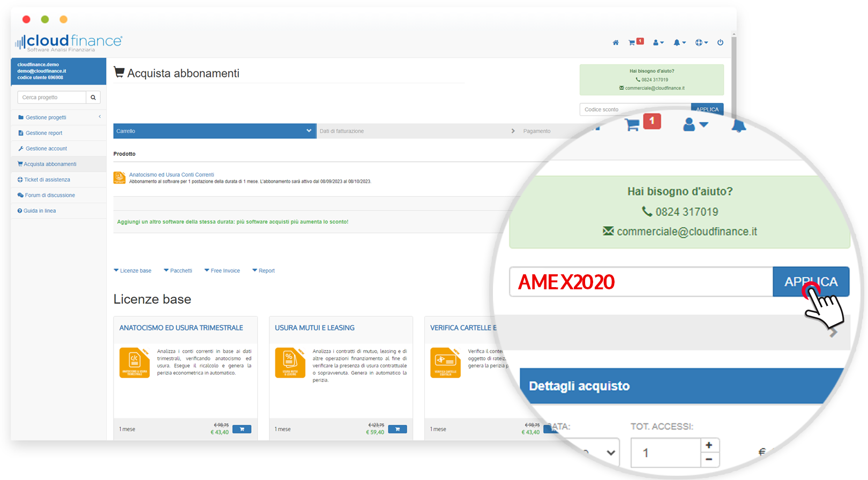Viewport: 868px width, 480px height.
Task: Expand the Gestione progetti chevron arrow
Action: tap(100, 117)
